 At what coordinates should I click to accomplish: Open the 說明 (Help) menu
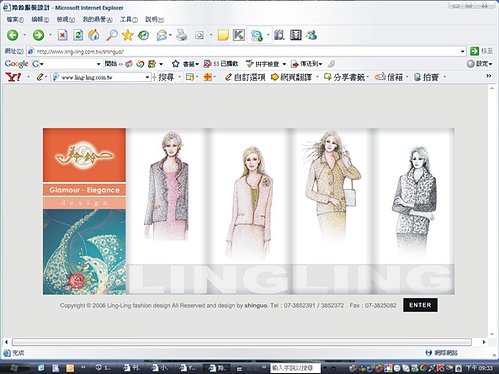point(154,20)
